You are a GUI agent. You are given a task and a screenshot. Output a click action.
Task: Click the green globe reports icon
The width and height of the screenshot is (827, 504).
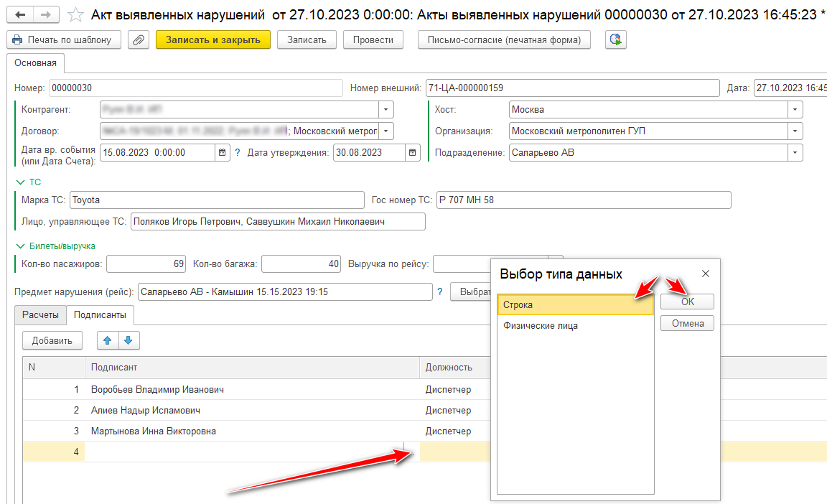[x=615, y=40]
